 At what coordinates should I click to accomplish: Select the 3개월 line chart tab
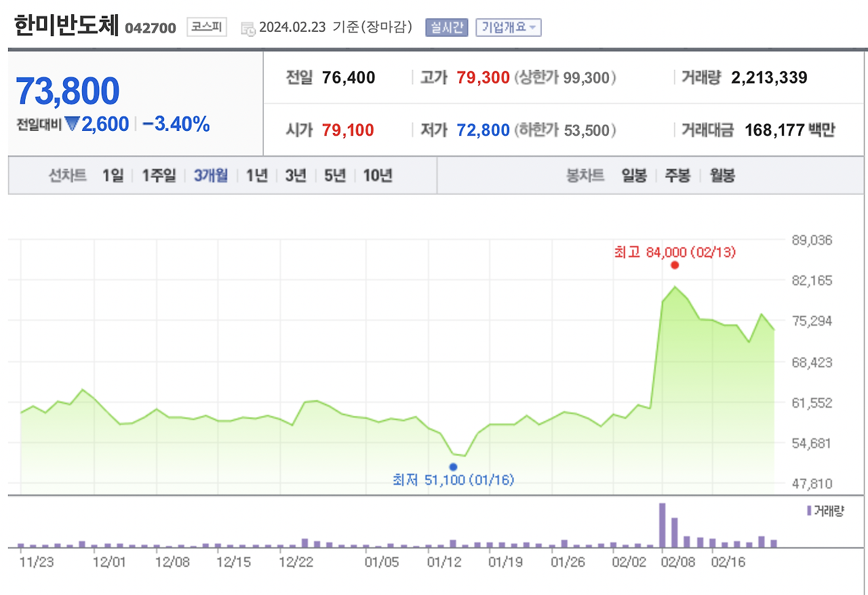point(211,176)
